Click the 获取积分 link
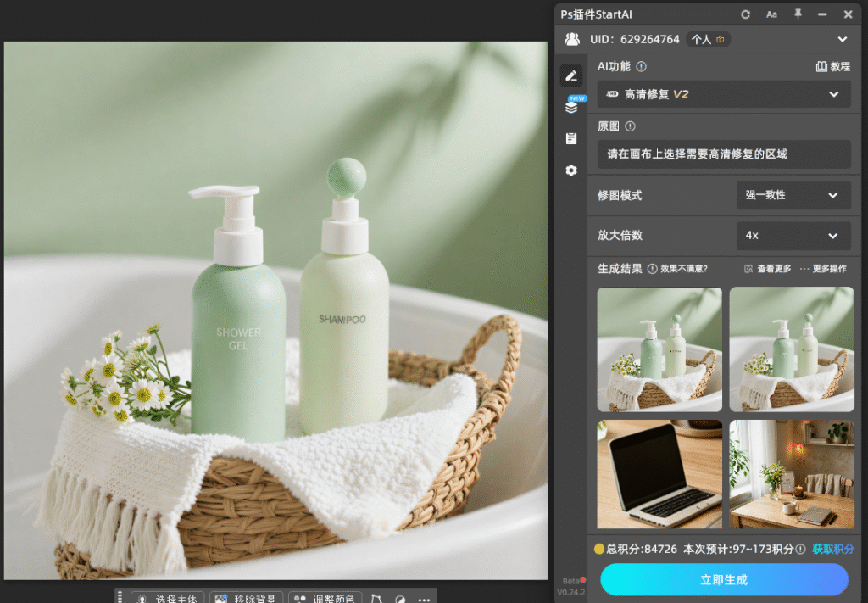 tap(833, 549)
